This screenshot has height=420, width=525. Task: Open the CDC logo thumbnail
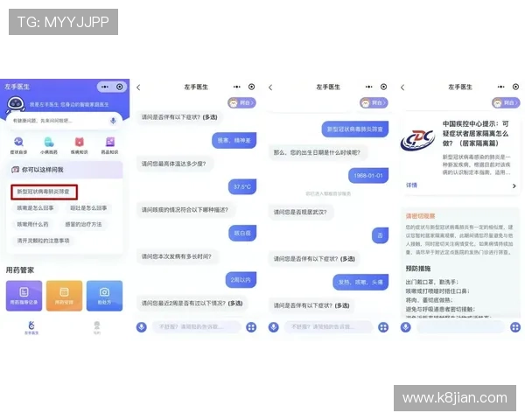coord(418,139)
